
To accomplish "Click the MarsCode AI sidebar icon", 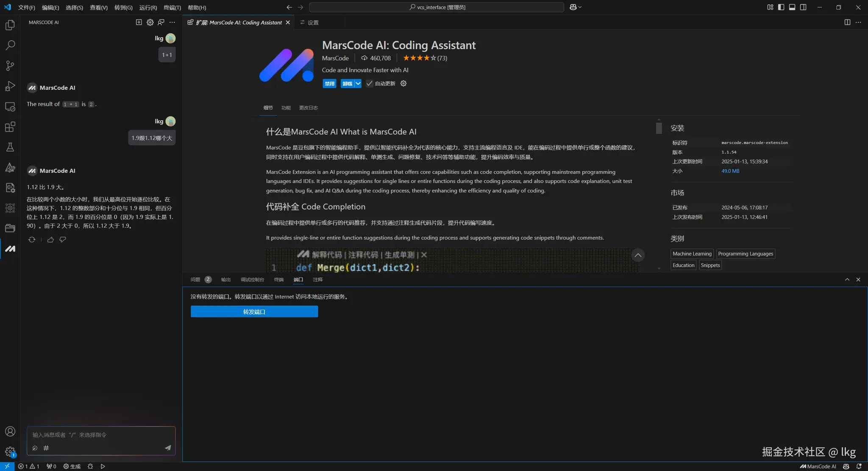I will tap(10, 249).
